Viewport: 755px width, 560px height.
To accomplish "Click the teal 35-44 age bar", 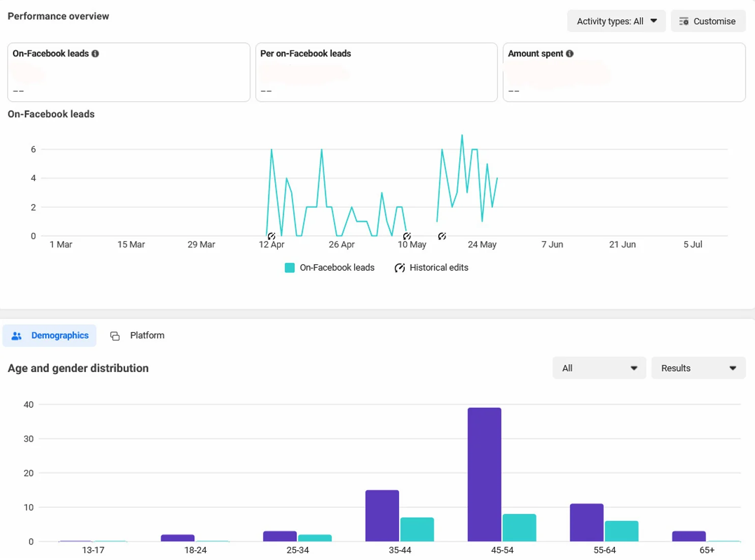I will (x=417, y=529).
